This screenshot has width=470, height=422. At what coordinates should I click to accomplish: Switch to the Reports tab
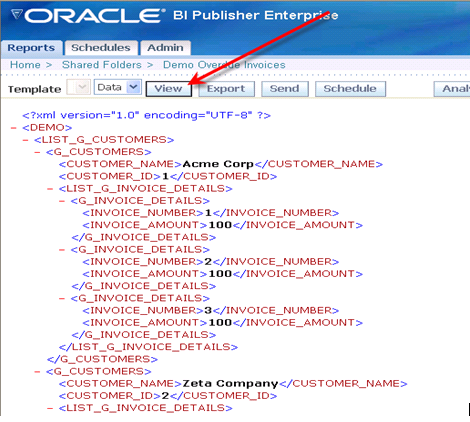tap(31, 48)
